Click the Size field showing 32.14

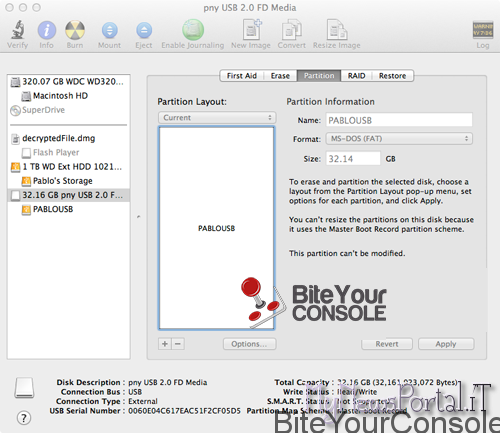coord(353,159)
